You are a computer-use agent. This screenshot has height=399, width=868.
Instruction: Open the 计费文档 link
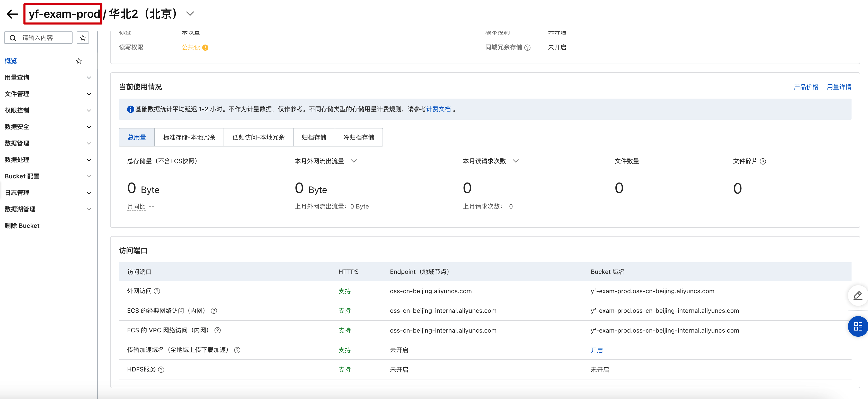click(x=438, y=109)
